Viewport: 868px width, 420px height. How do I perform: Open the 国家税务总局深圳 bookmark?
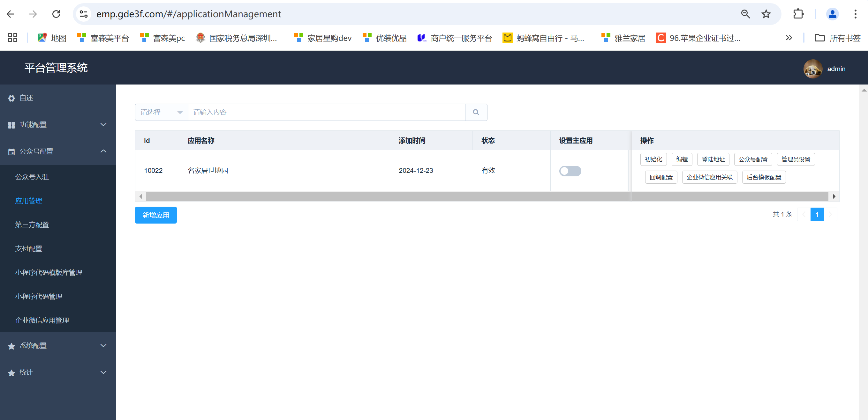pos(236,38)
